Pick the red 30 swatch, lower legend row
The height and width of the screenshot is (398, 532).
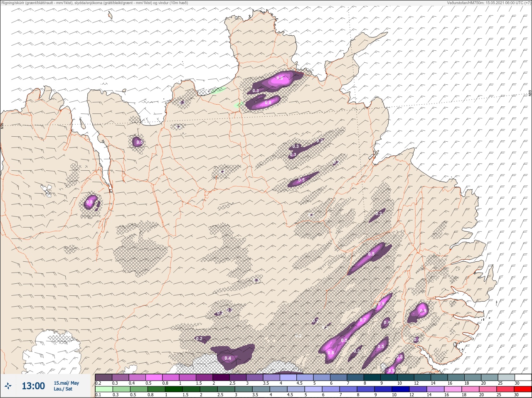523,389
